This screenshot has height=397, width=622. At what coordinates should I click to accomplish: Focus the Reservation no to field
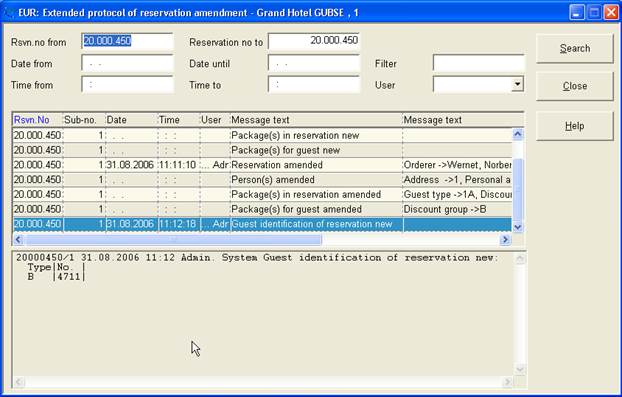314,41
